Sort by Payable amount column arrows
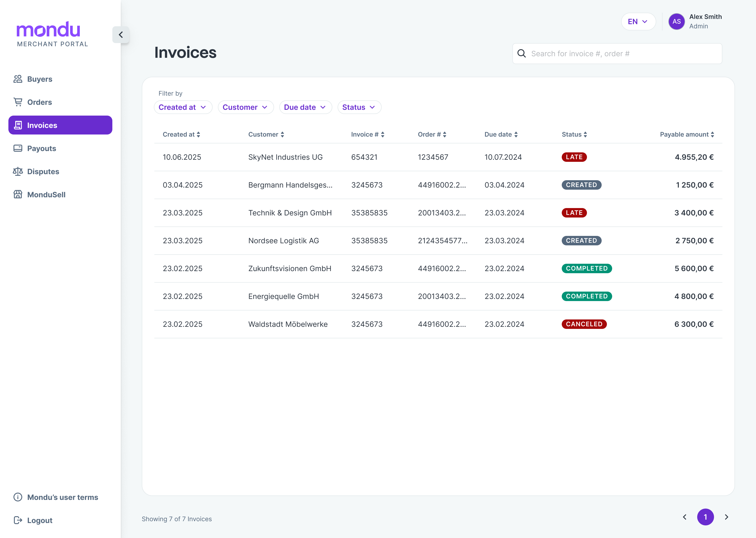This screenshot has width=756, height=538. [x=712, y=134]
